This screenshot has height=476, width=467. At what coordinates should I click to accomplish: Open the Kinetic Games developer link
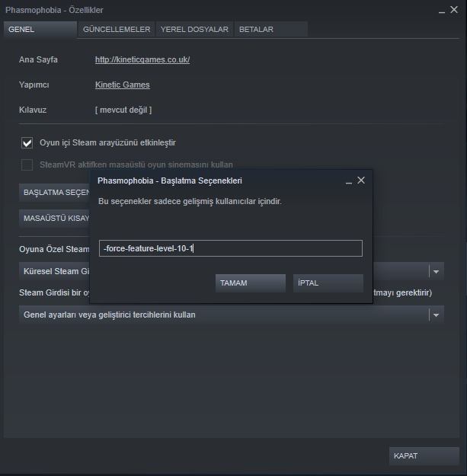click(123, 85)
